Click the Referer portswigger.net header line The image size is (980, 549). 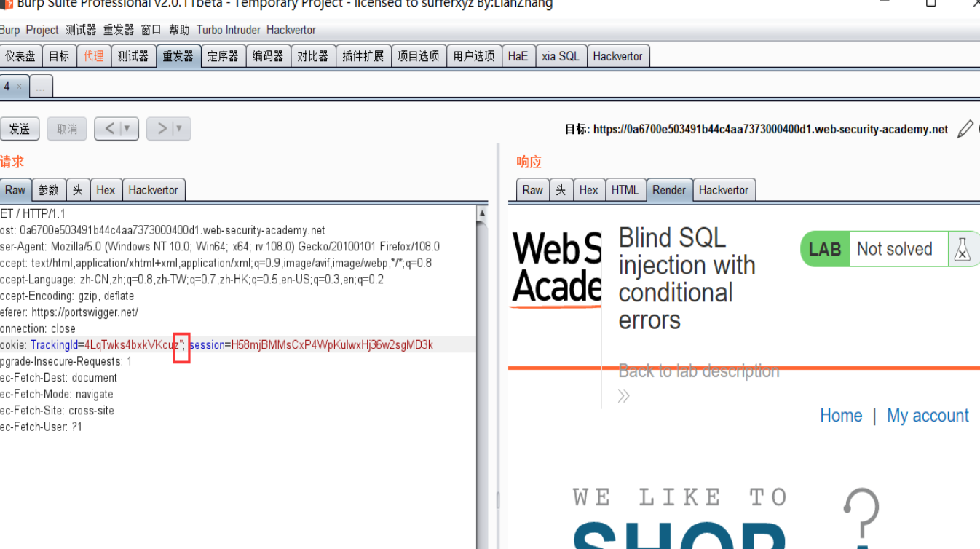69,312
